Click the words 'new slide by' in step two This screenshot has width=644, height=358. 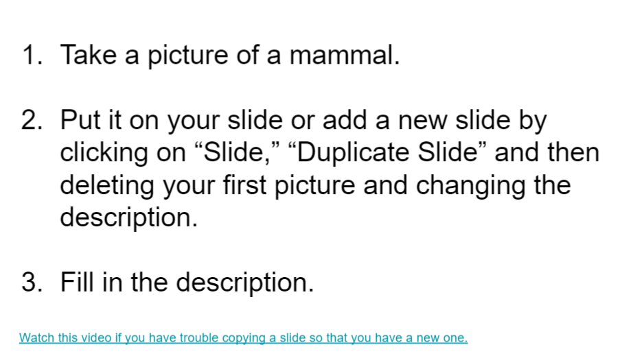tap(472, 120)
